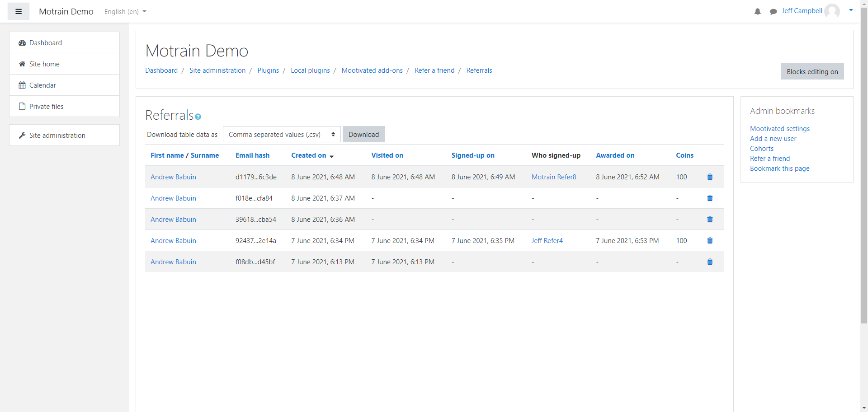Go to Refer a friend breadcrumb link
This screenshot has width=868, height=412.
coord(434,70)
